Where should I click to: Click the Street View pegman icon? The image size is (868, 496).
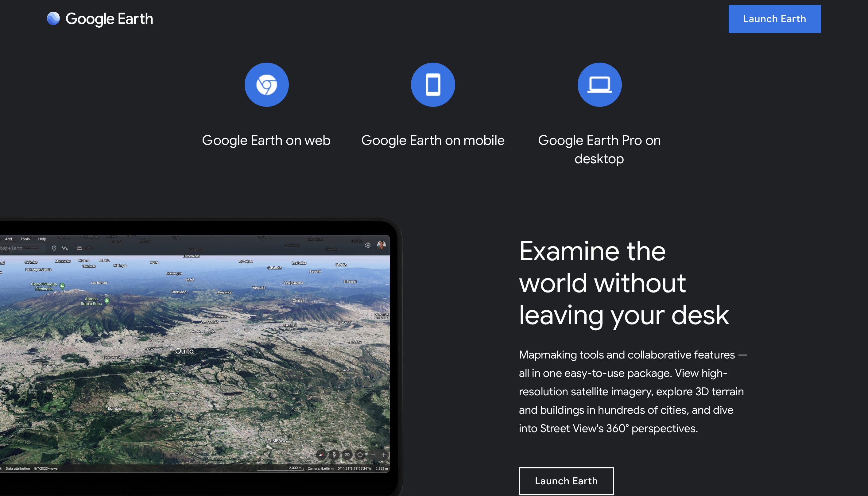coord(334,455)
